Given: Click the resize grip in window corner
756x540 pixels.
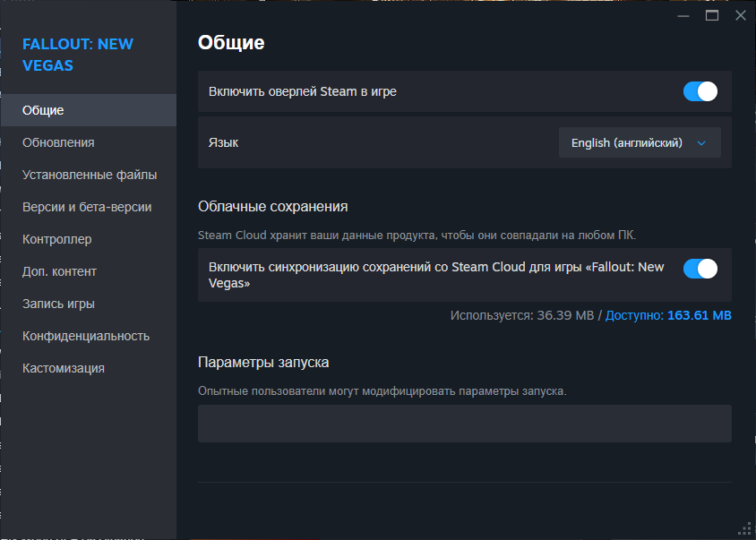Looking at the screenshot, I should coord(745,529).
